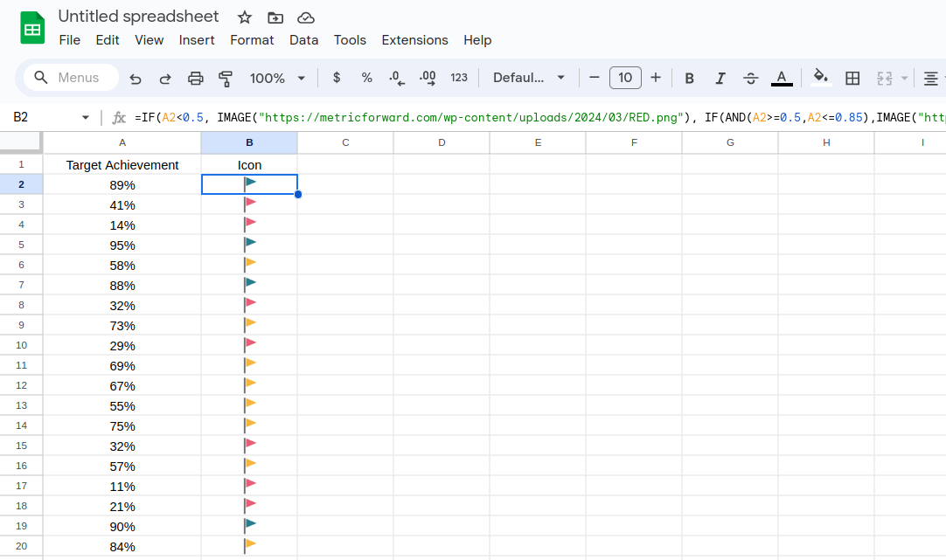Format selection as currency
The image size is (946, 560).
click(x=337, y=78)
